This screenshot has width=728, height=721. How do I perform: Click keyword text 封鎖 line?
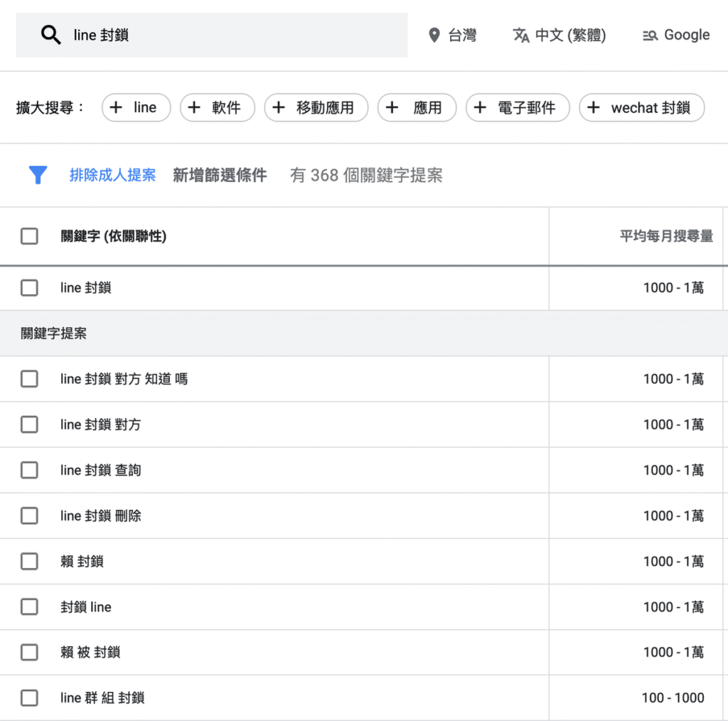86,607
